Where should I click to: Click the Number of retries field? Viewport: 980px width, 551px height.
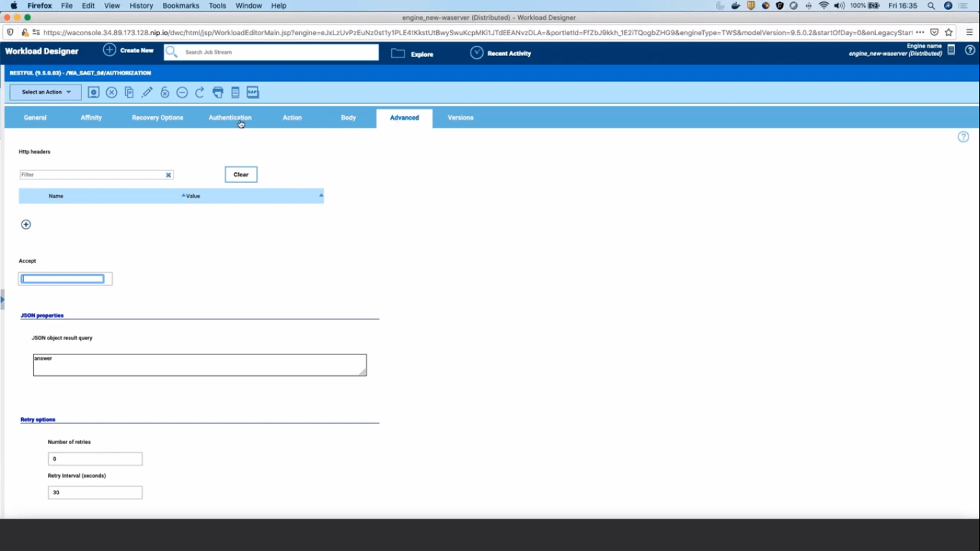coord(95,459)
